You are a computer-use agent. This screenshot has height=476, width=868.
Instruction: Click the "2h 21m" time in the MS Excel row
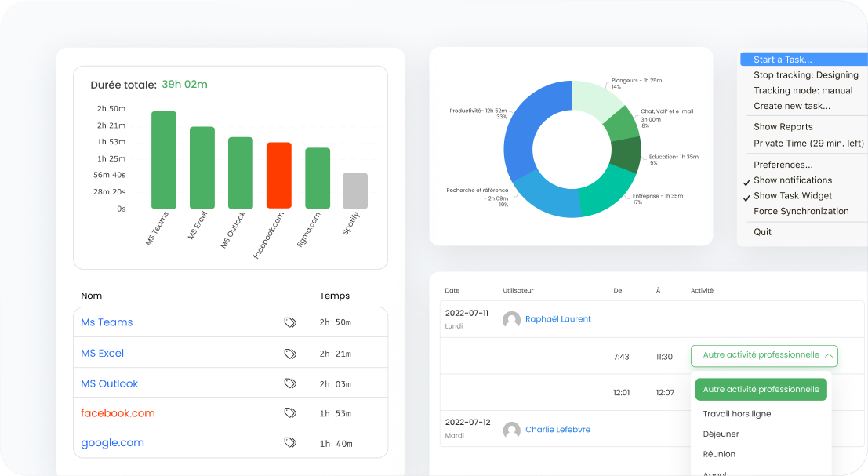(336, 354)
